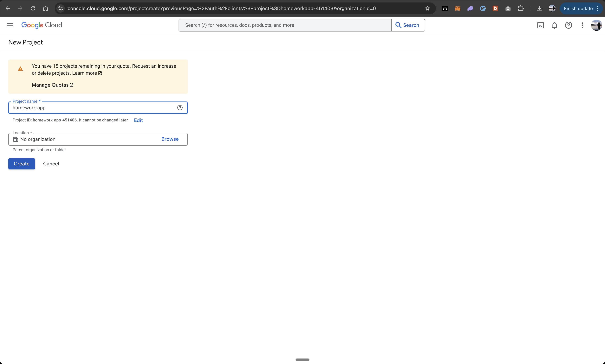Click the Google Cloud logo
This screenshot has height=364, width=605.
(42, 25)
